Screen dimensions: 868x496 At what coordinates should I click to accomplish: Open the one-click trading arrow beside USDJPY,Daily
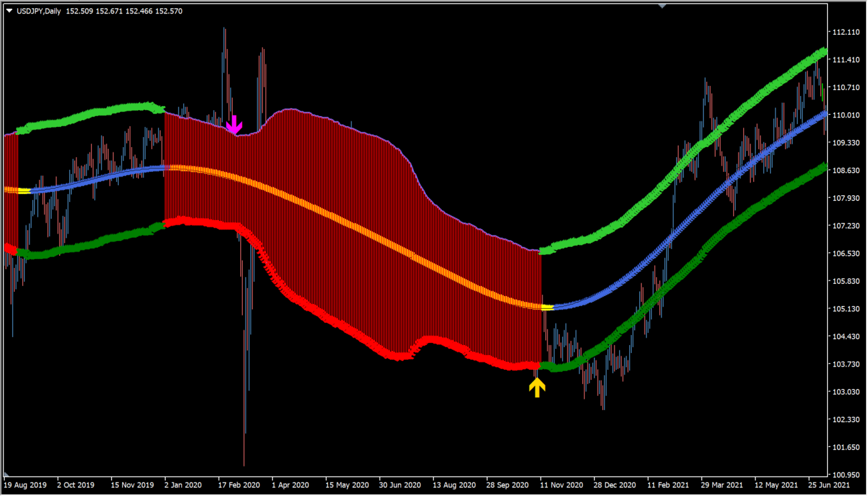click(8, 11)
